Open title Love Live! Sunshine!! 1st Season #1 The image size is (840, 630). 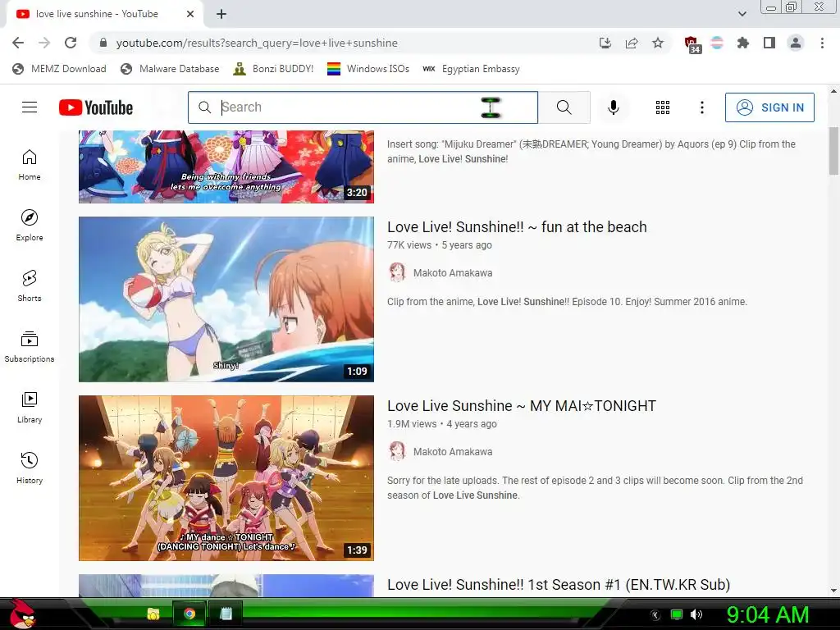559,584
